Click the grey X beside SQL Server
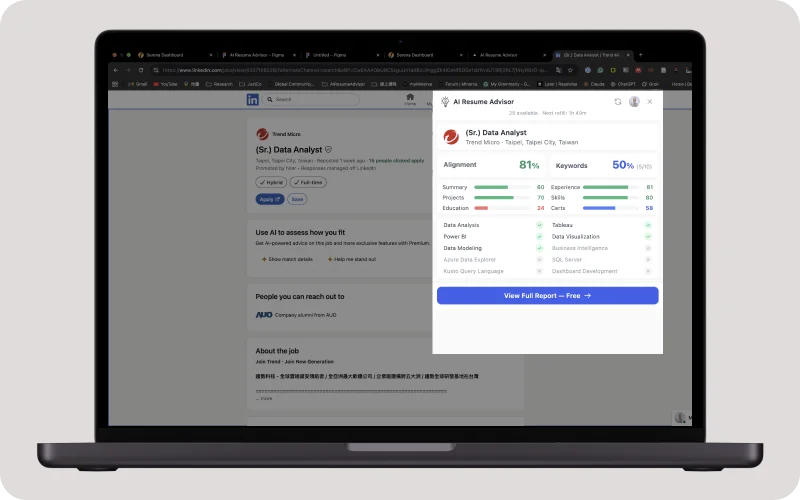 [648, 260]
